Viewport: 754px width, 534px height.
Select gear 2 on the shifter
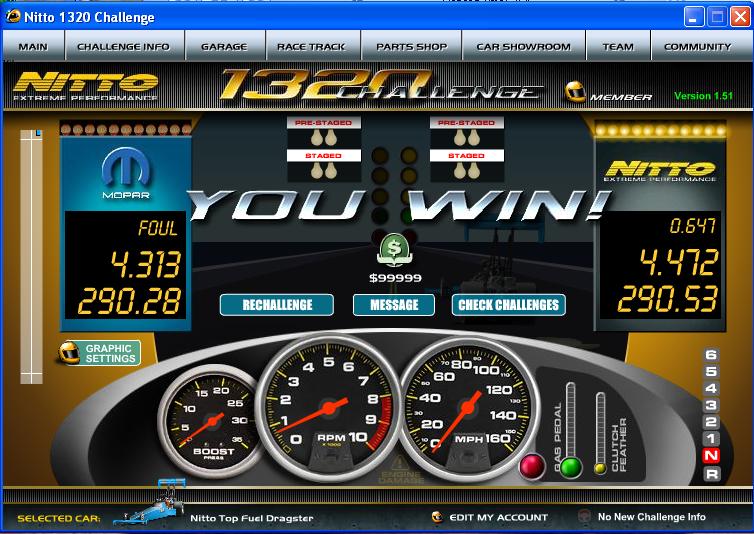(x=711, y=422)
